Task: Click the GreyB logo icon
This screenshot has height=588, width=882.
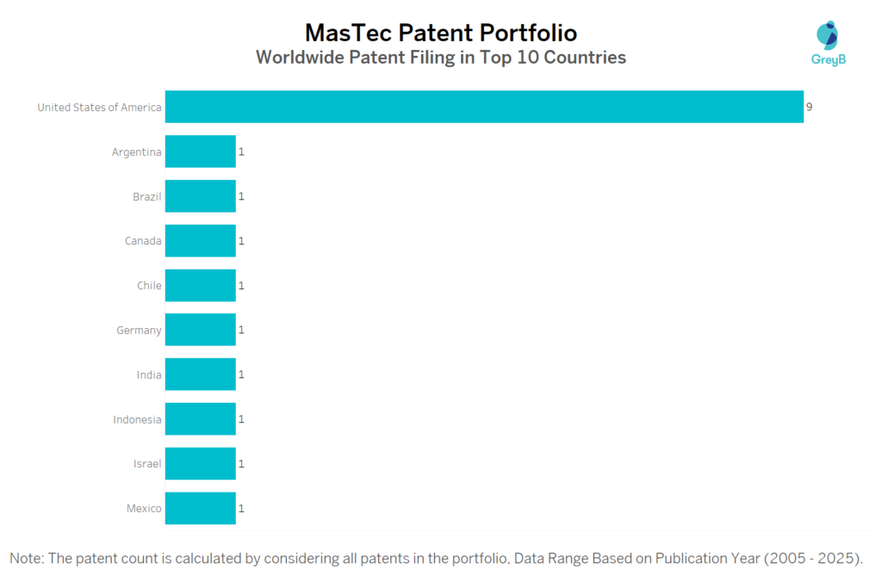Action: 828,35
